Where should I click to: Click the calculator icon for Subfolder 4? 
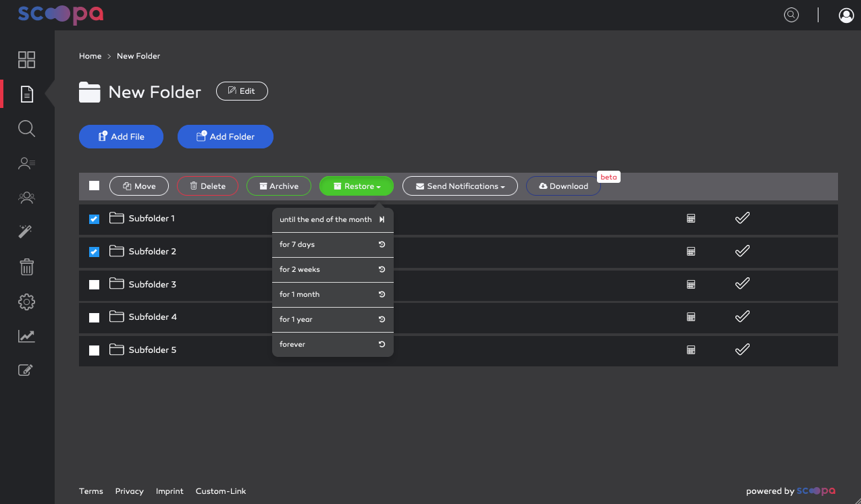click(x=691, y=317)
